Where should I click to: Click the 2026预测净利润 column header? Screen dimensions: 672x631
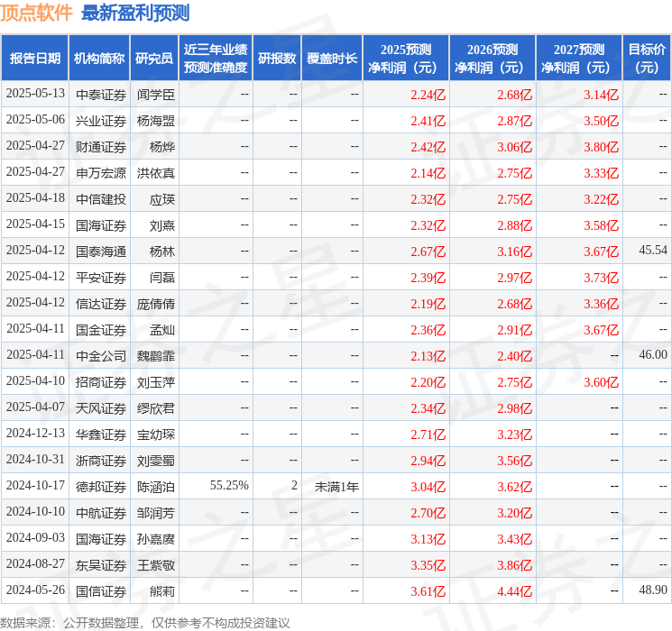coord(492,58)
